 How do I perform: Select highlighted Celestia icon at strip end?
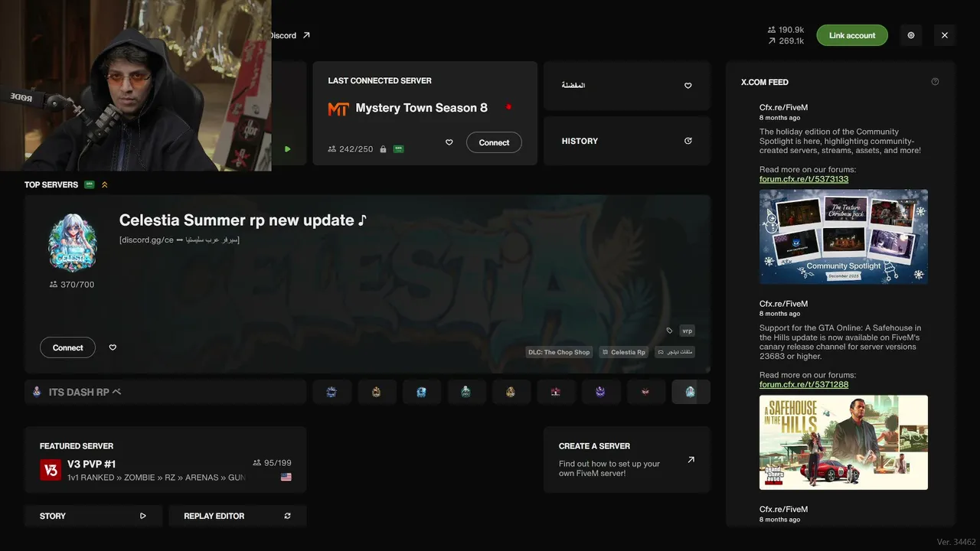click(691, 392)
